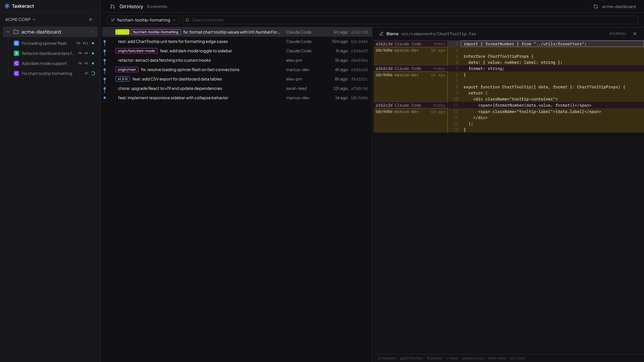The image size is (644, 362).
Task: Click the spinner icon on Fix chart tooltip formatting
Action: 93,73
